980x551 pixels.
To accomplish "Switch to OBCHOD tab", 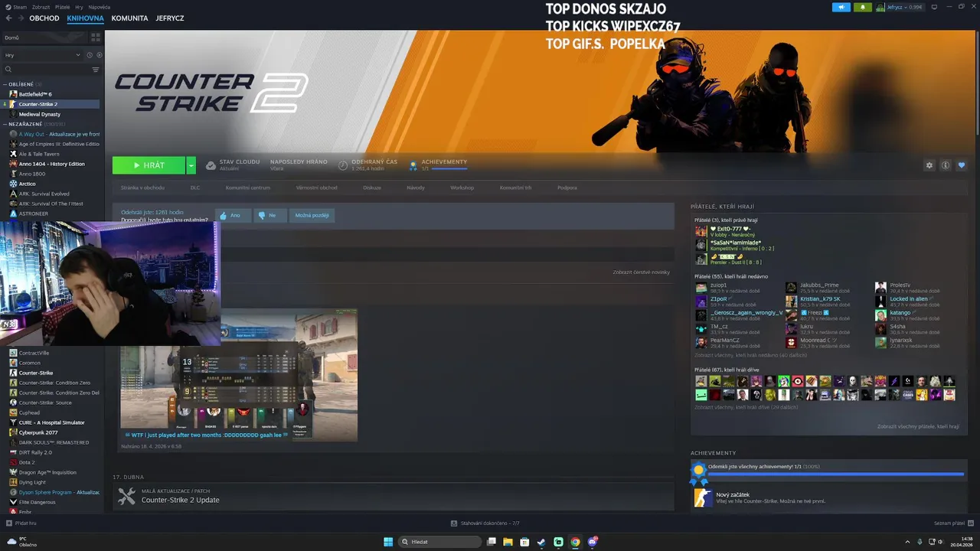I will pos(44,18).
